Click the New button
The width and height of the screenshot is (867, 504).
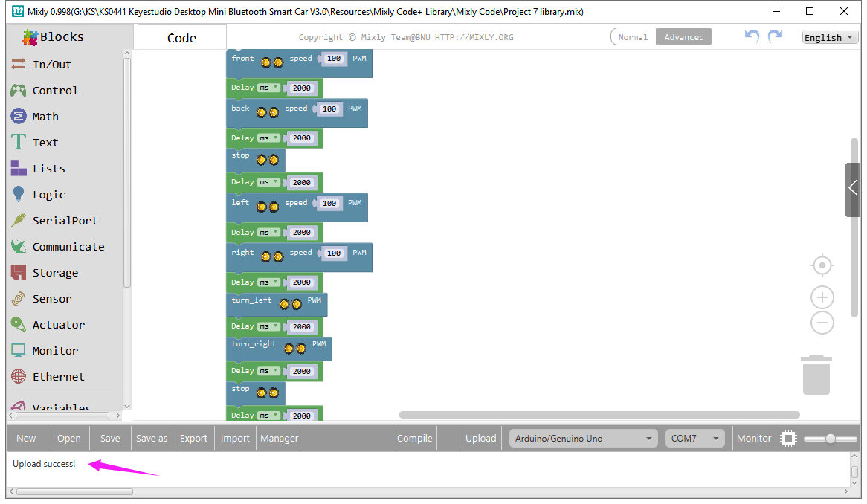26,439
